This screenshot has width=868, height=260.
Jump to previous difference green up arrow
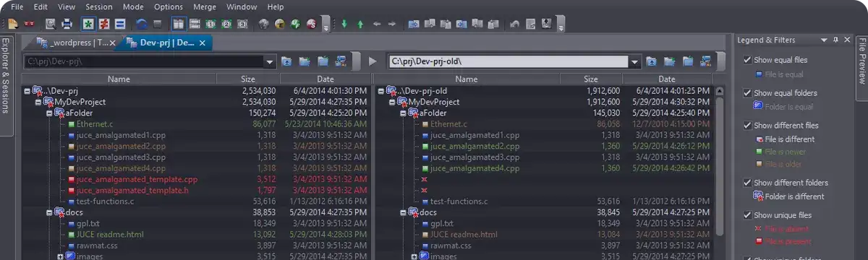[x=360, y=24]
